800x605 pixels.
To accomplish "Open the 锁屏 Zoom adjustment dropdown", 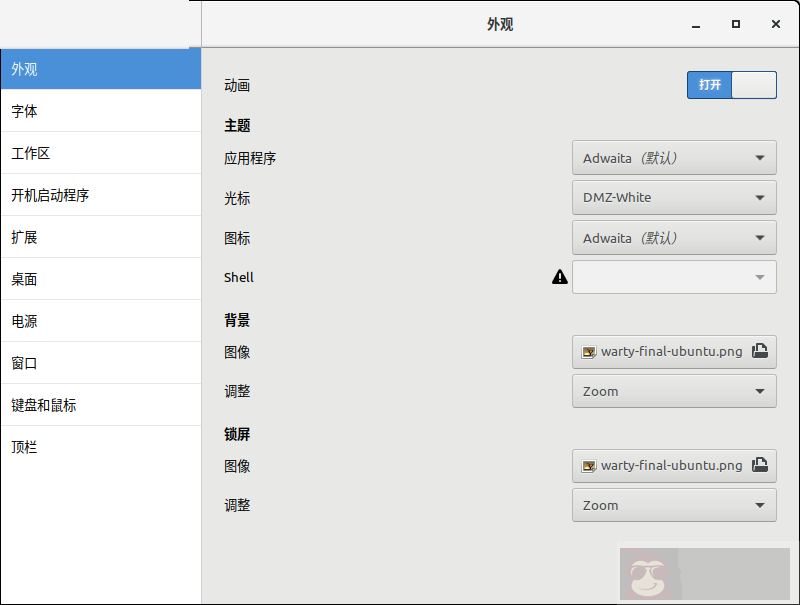I will tap(673, 505).
